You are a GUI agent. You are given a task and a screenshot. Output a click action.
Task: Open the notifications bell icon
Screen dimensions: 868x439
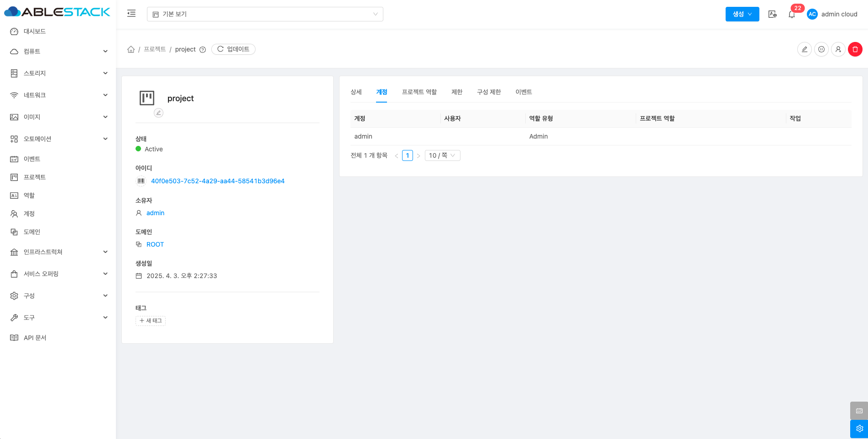coord(791,15)
